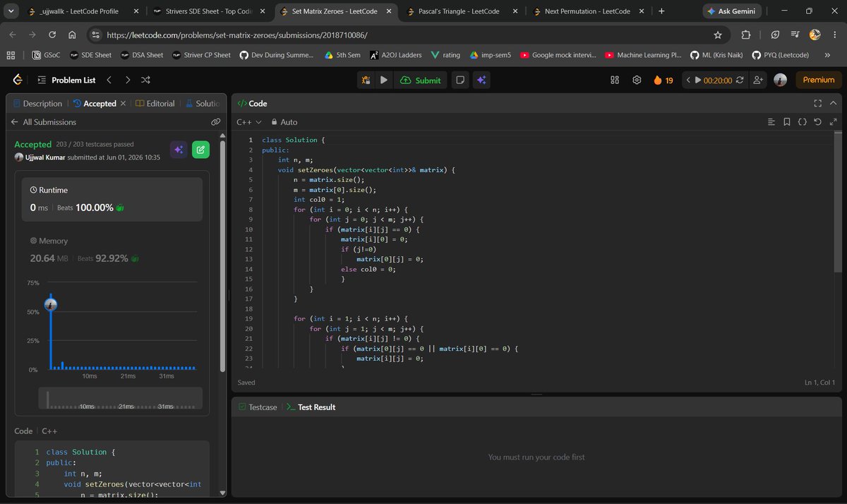This screenshot has width=847, height=504.
Task: Reset code with the undo arrow icon
Action: tap(817, 122)
